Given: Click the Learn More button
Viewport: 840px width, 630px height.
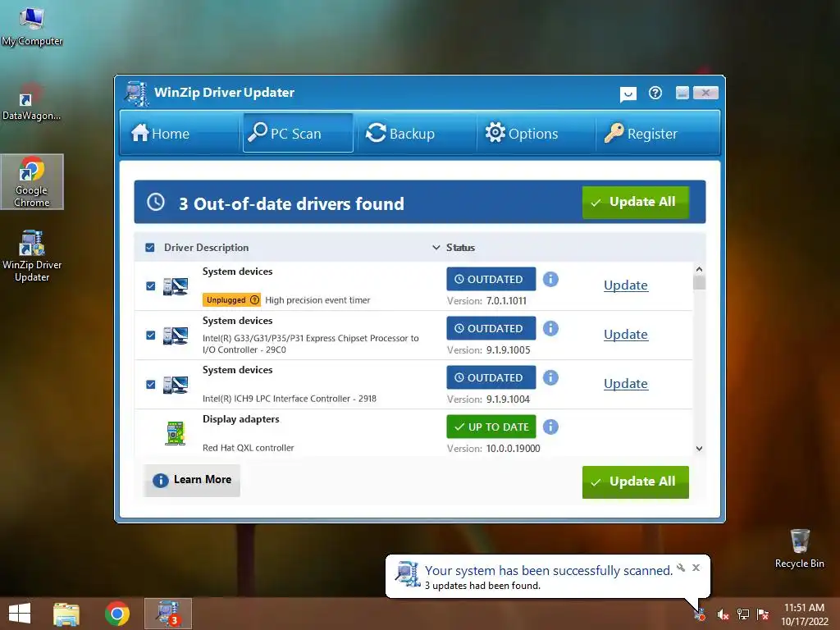Looking at the screenshot, I should 192,480.
